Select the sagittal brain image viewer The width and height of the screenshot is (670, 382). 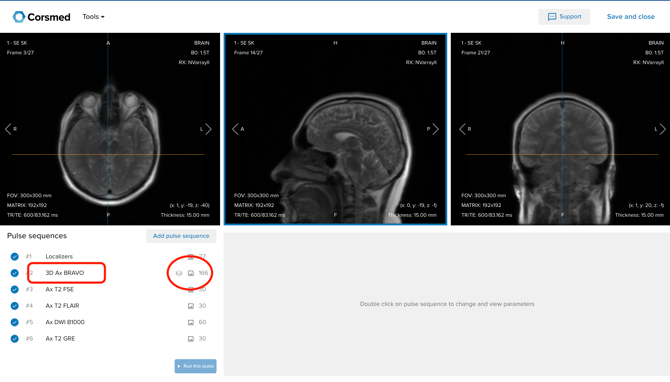(335, 129)
